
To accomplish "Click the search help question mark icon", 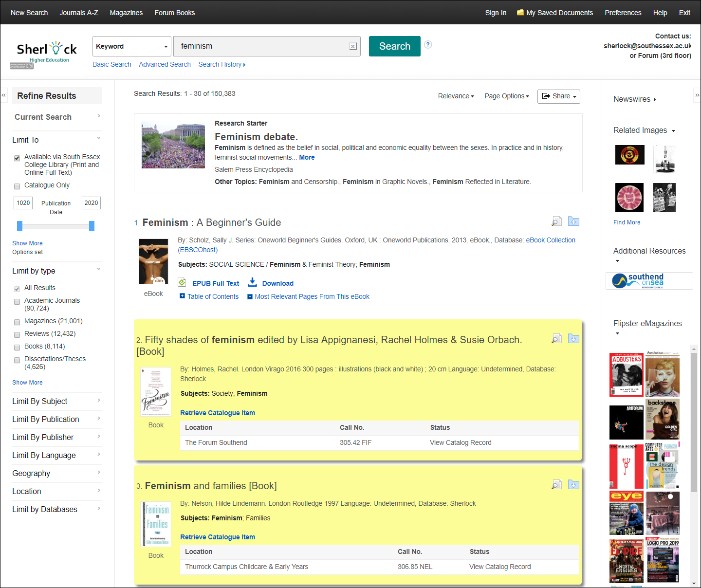I will coord(428,44).
